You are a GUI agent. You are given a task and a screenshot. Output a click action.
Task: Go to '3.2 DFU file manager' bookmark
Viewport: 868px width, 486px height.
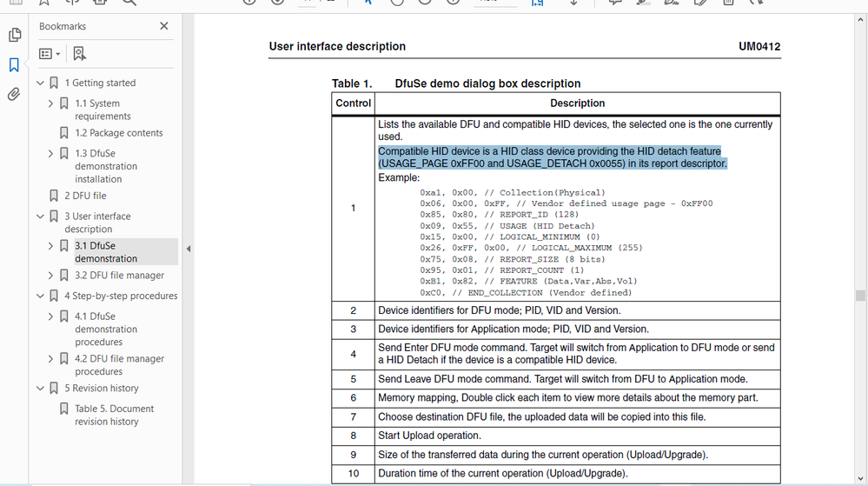(x=120, y=275)
